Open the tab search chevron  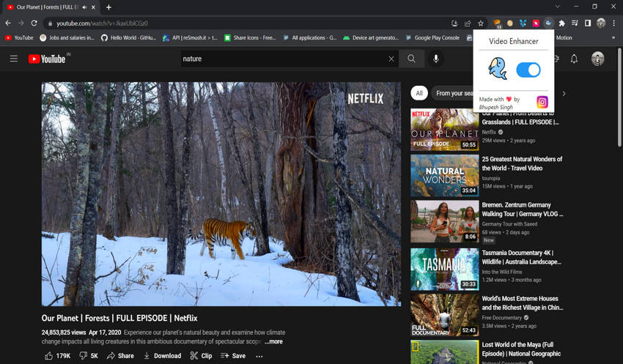(558, 7)
